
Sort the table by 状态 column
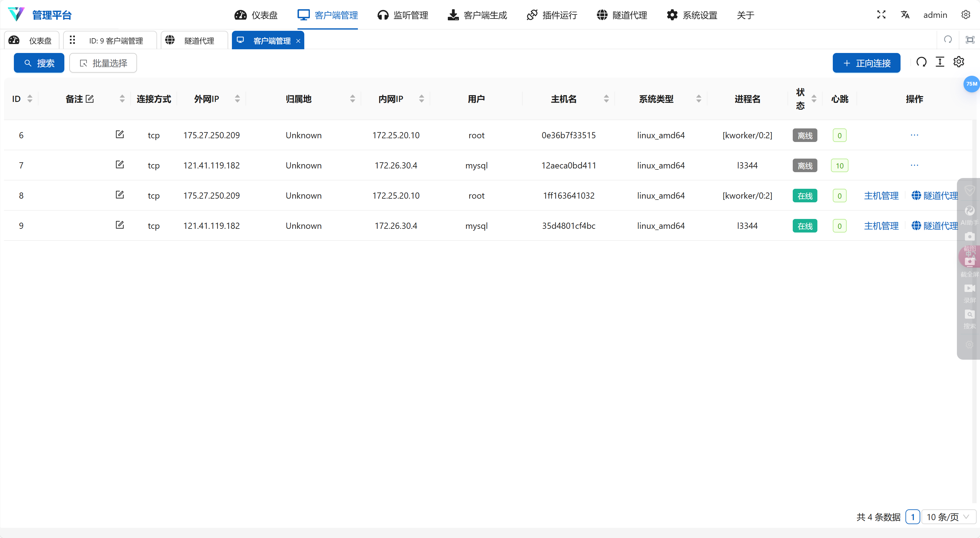pos(814,99)
